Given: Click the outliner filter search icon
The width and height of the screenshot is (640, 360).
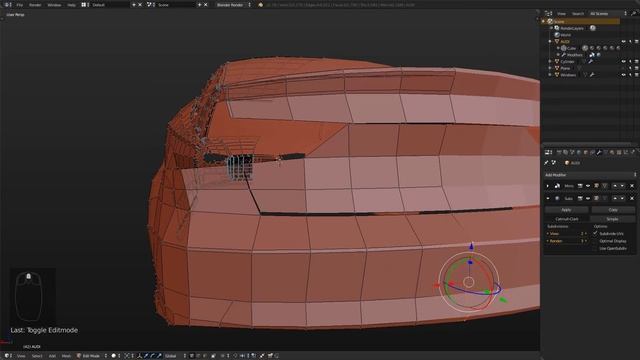Looking at the screenshot, I should [x=634, y=13].
